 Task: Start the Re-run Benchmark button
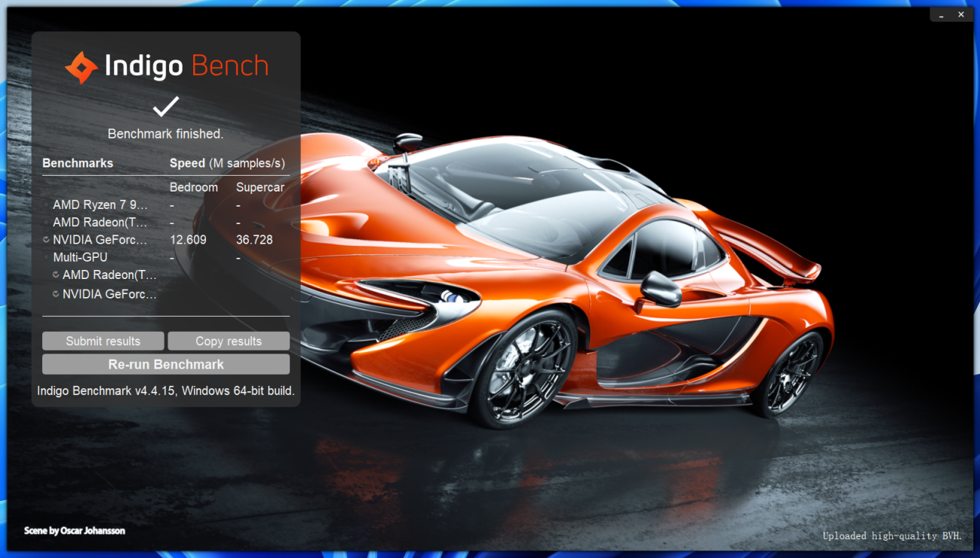click(166, 364)
